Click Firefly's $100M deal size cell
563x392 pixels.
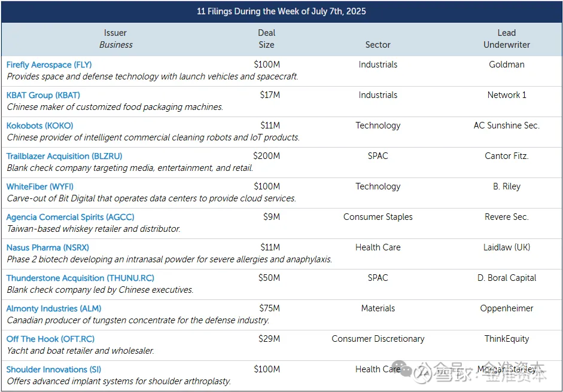[x=267, y=65]
